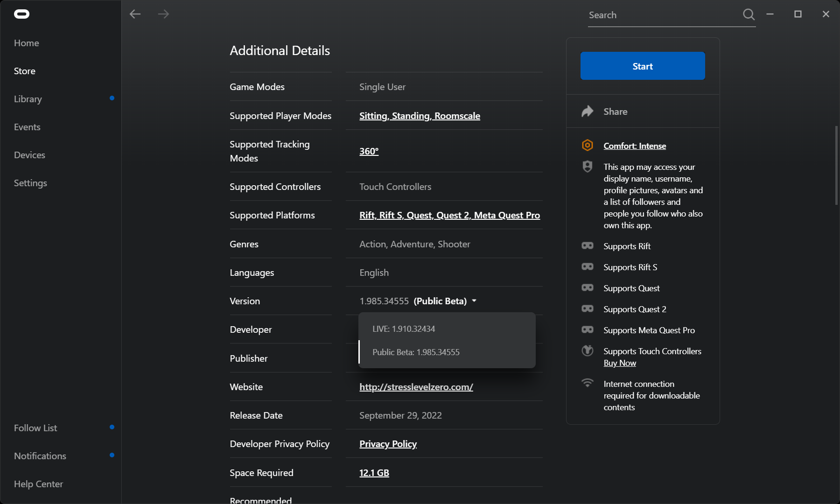Click the privacy shield icon

coord(588,167)
